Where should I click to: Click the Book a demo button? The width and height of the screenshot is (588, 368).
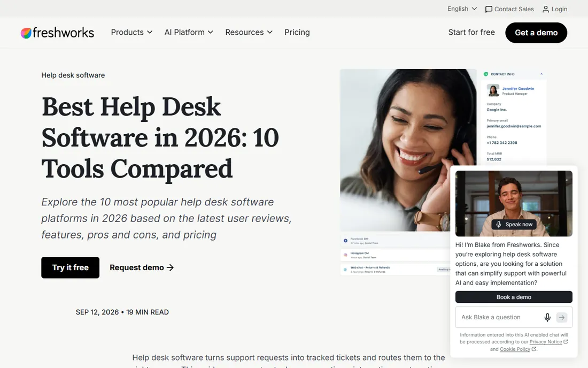coord(514,297)
